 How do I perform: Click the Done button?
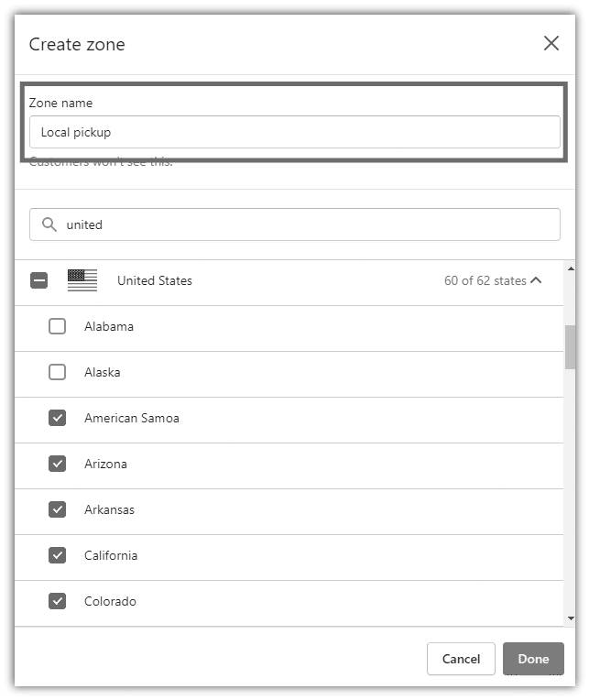pyautogui.click(x=533, y=659)
